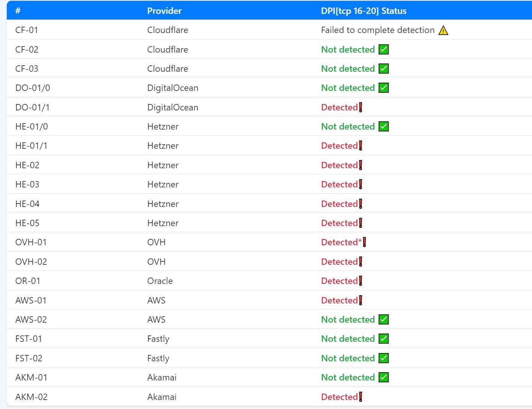Viewport: 532px width, 409px height.
Task: Click the green checkmark in HE-01/0 row
Action: coord(383,127)
